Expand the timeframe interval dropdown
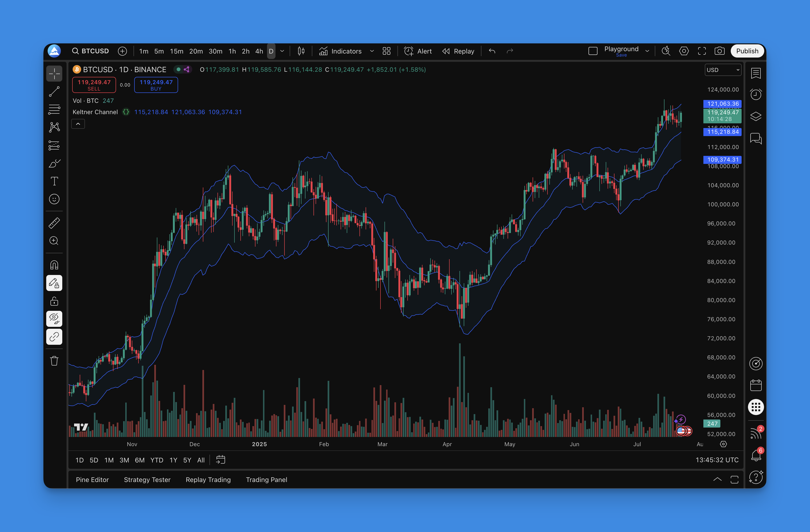 coord(282,51)
